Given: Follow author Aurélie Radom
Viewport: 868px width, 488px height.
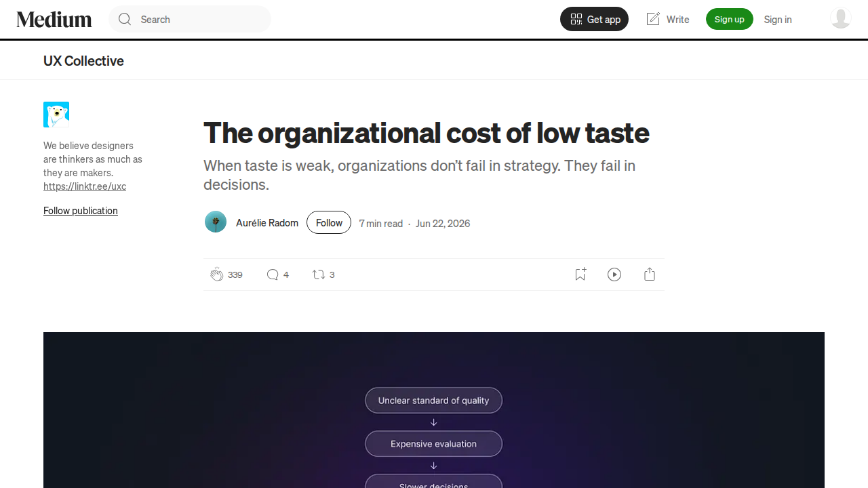Looking at the screenshot, I should coord(329,222).
